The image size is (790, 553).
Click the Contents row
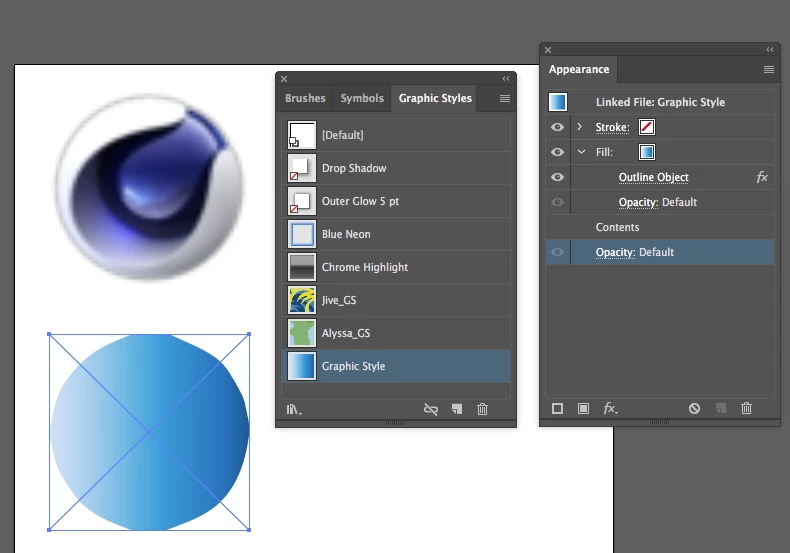(660, 227)
